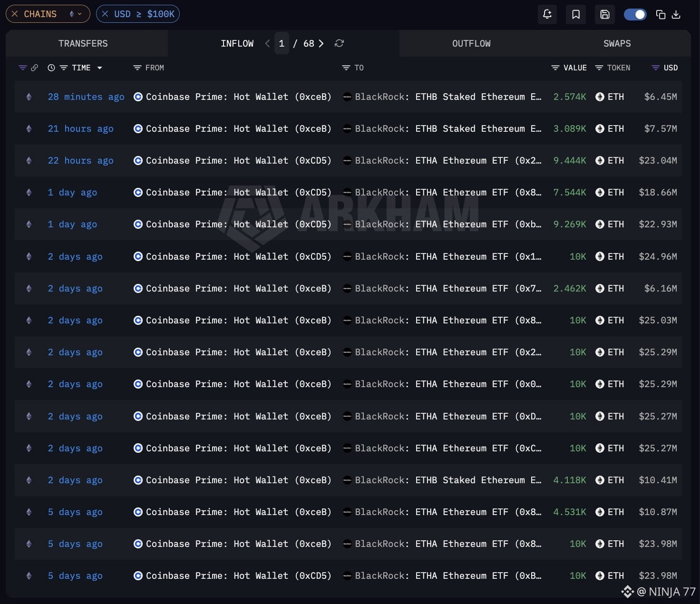Image resolution: width=700 pixels, height=604 pixels.
Task: Click the 9.269K value
Action: click(x=570, y=224)
